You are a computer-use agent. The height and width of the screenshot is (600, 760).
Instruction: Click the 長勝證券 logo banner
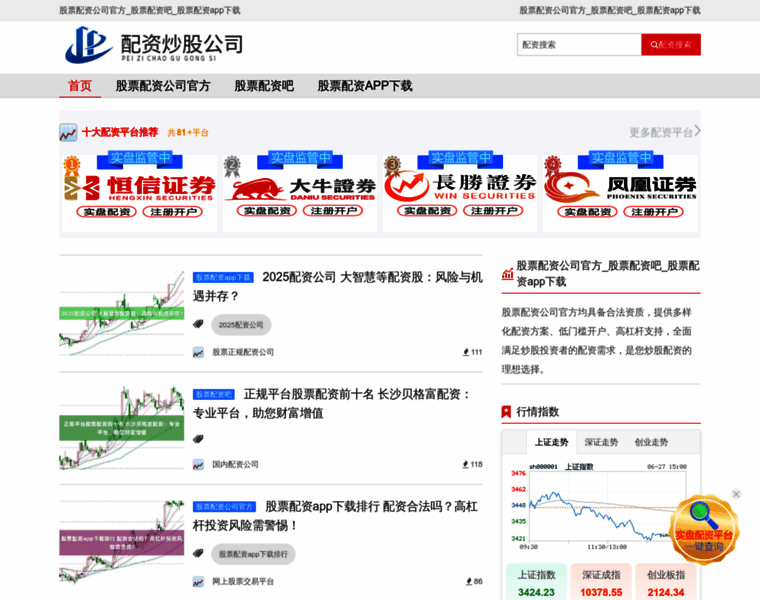click(460, 187)
